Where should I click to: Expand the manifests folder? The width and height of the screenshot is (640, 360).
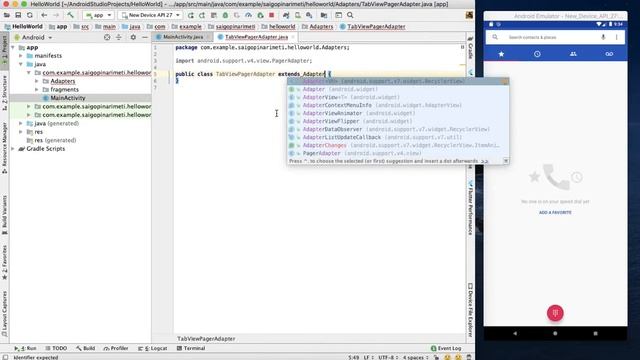tap(21, 56)
